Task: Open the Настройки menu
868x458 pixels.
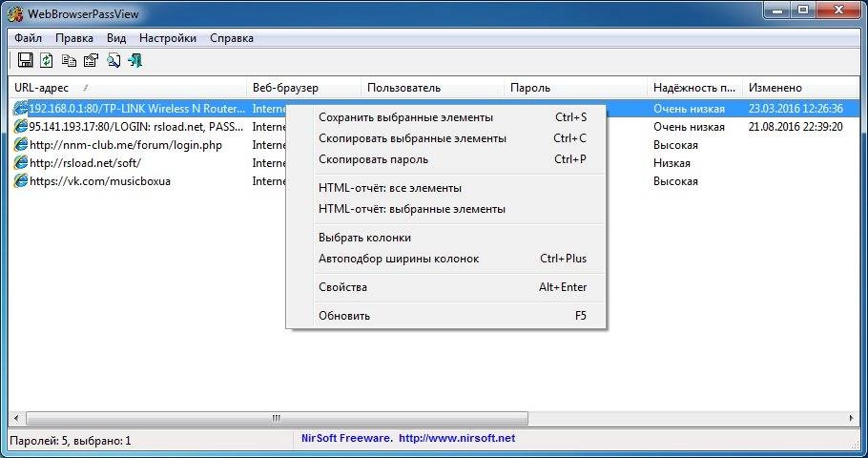Action: click(168, 38)
